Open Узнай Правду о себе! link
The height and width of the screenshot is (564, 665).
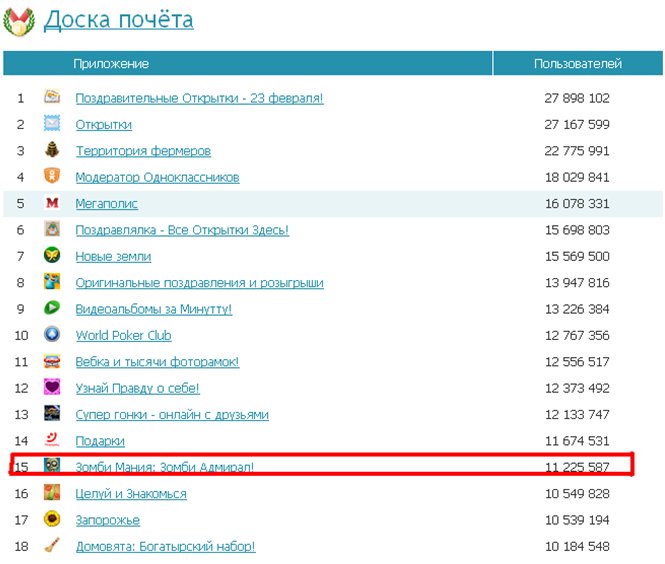tap(137, 388)
